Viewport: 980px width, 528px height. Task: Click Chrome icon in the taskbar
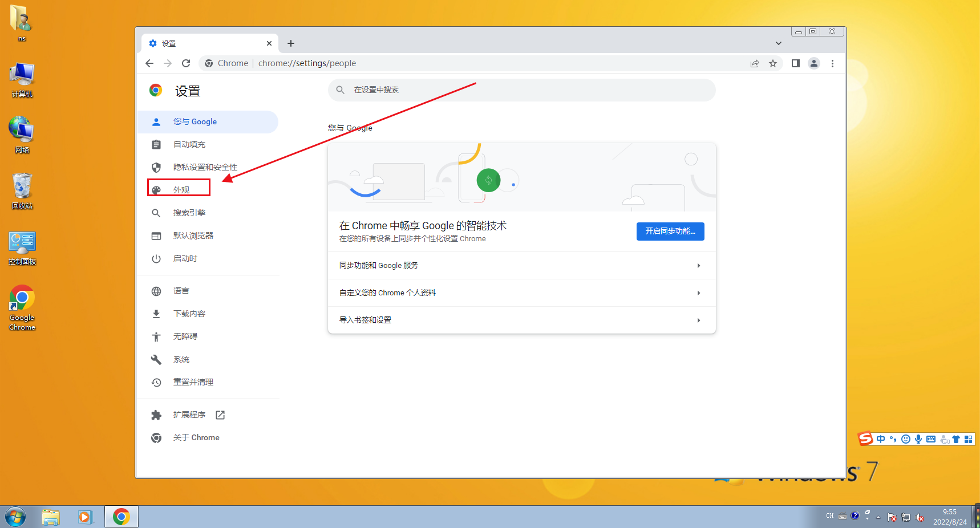(121, 517)
